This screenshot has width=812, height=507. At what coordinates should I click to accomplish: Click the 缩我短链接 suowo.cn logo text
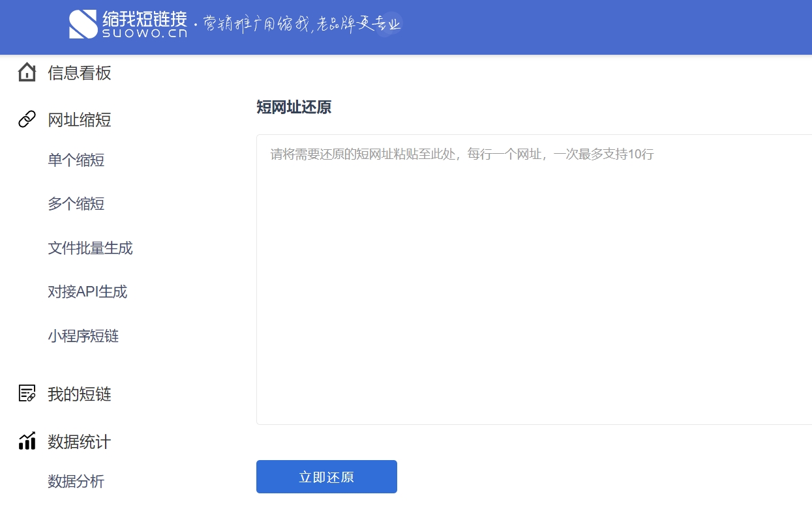(x=144, y=24)
